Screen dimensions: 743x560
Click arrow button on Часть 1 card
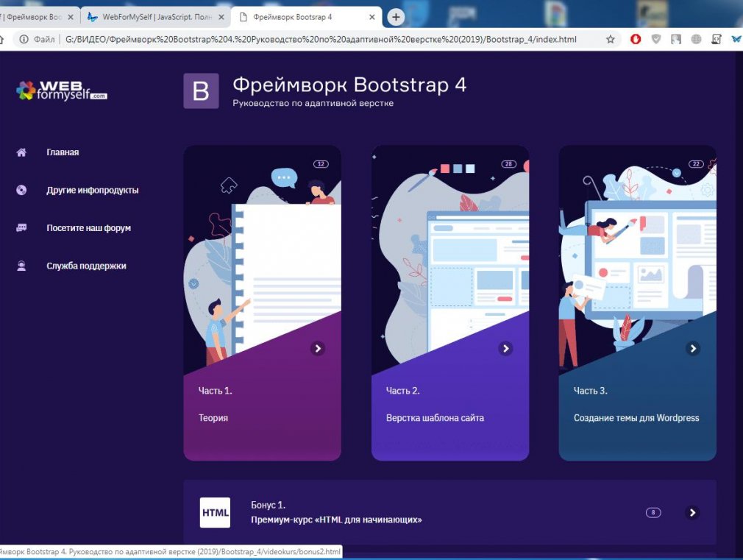click(318, 349)
